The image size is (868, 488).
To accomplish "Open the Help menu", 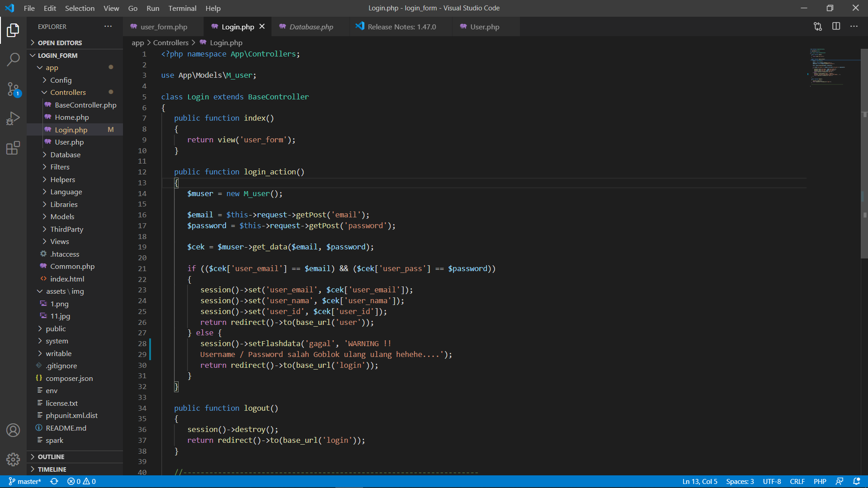I will coord(213,8).
